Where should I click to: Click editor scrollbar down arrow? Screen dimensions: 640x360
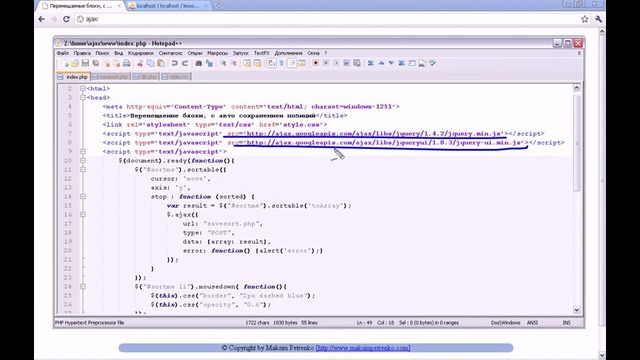coord(577,310)
